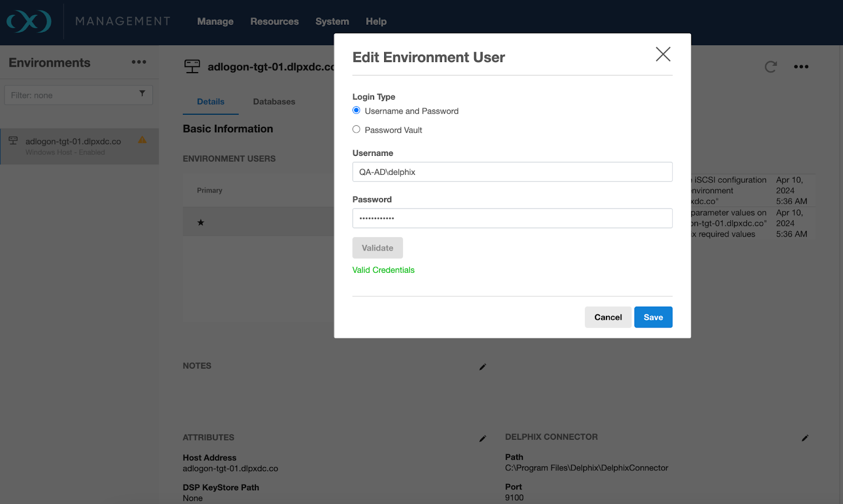The width and height of the screenshot is (843, 504).
Task: Select adlogon-tgt-01.dlpxdc.co in environments list
Action: point(73,142)
